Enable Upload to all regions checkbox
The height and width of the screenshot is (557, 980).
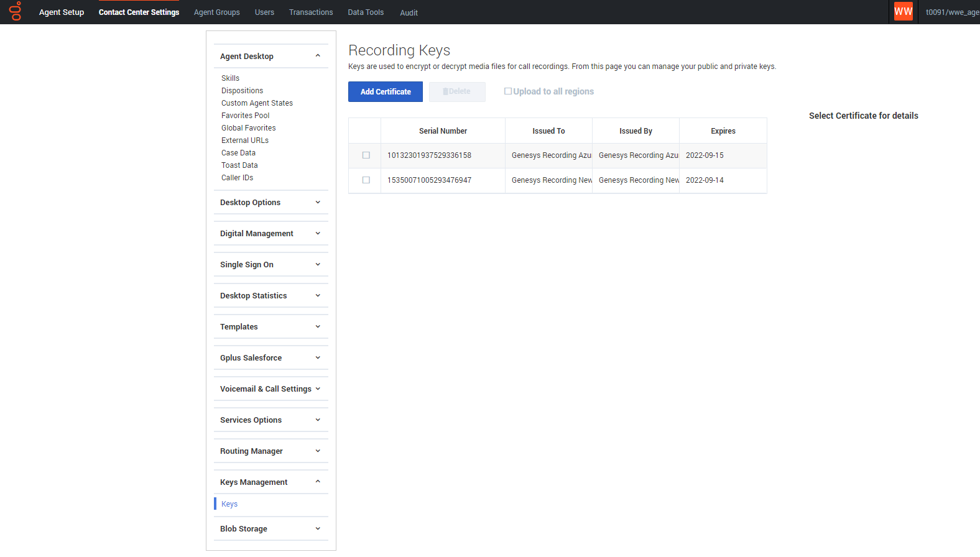tap(508, 91)
